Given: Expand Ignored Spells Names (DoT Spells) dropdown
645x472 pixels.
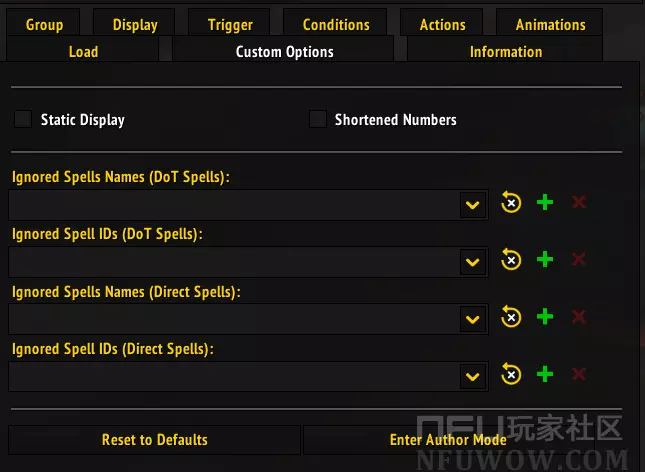Looking at the screenshot, I should pos(473,205).
